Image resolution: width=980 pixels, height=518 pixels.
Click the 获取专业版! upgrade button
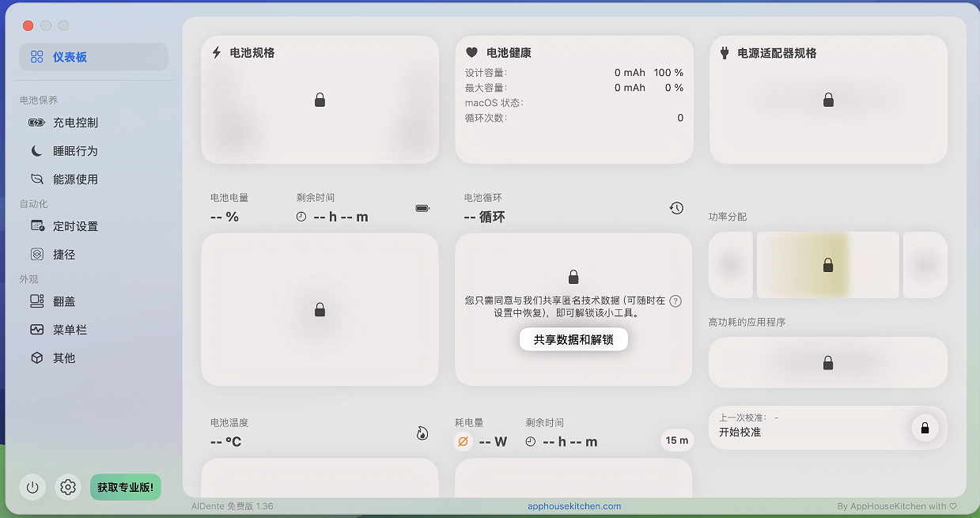[125, 487]
